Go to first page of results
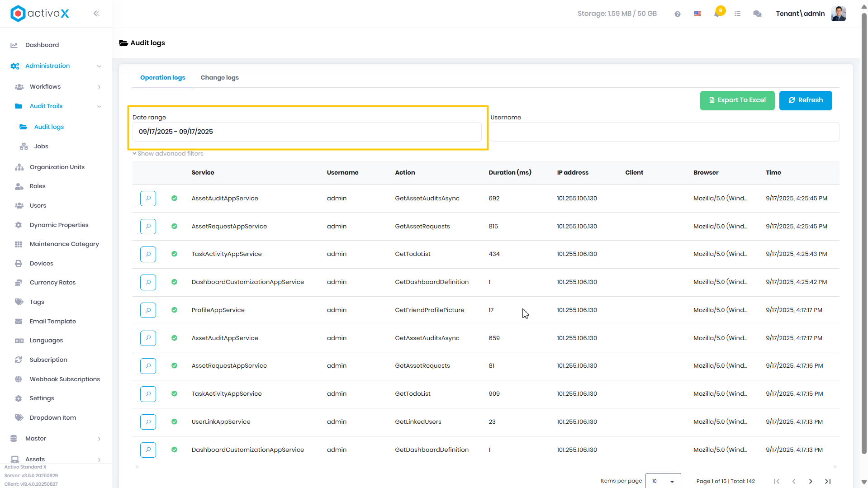 pyautogui.click(x=777, y=481)
